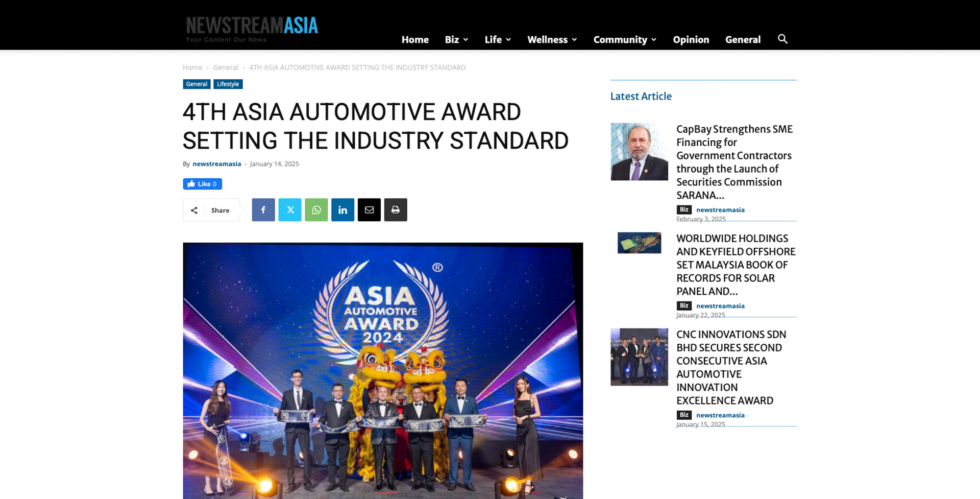980x499 pixels.
Task: Open CapBay article thumbnail image
Action: (639, 152)
